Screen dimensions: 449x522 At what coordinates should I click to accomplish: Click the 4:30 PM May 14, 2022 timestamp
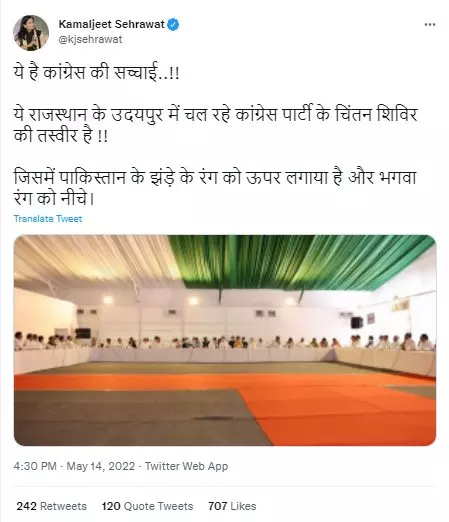pyautogui.click(x=74, y=466)
